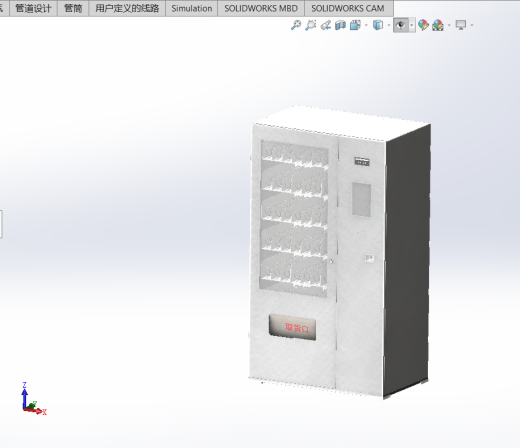Screen dimensions: 520x448
Task: Open the View Orientation cube icon
Action: pos(355,25)
